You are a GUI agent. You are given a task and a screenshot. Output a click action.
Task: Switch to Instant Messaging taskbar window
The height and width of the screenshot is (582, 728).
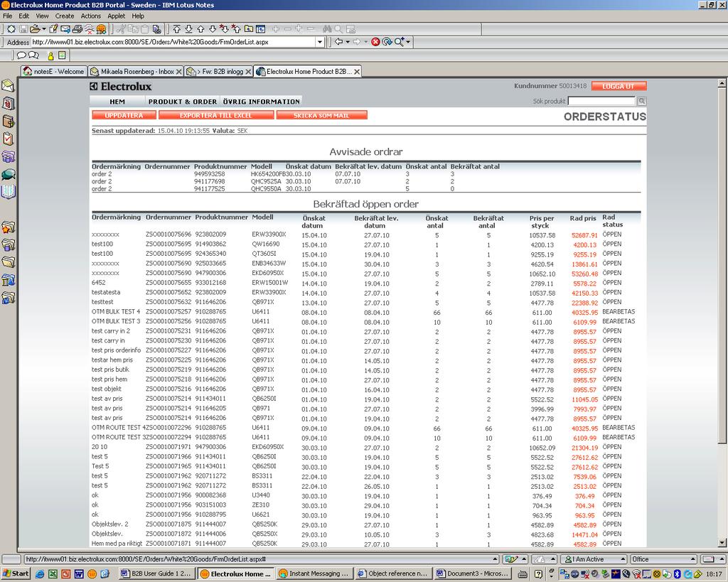coord(314,573)
